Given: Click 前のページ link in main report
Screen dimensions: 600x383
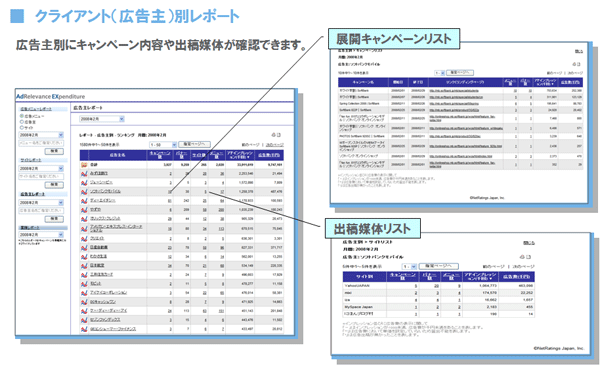Looking at the screenshot, I should 251,145.
